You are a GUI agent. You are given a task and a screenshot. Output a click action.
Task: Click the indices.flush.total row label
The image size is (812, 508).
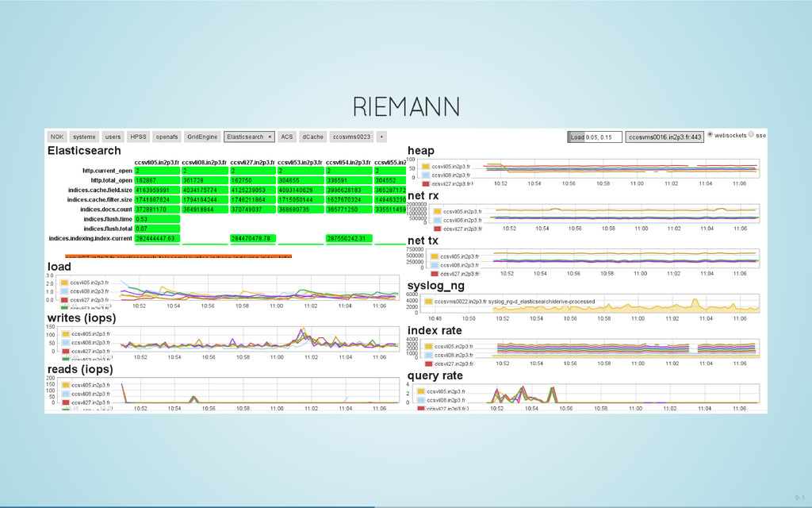click(x=108, y=229)
